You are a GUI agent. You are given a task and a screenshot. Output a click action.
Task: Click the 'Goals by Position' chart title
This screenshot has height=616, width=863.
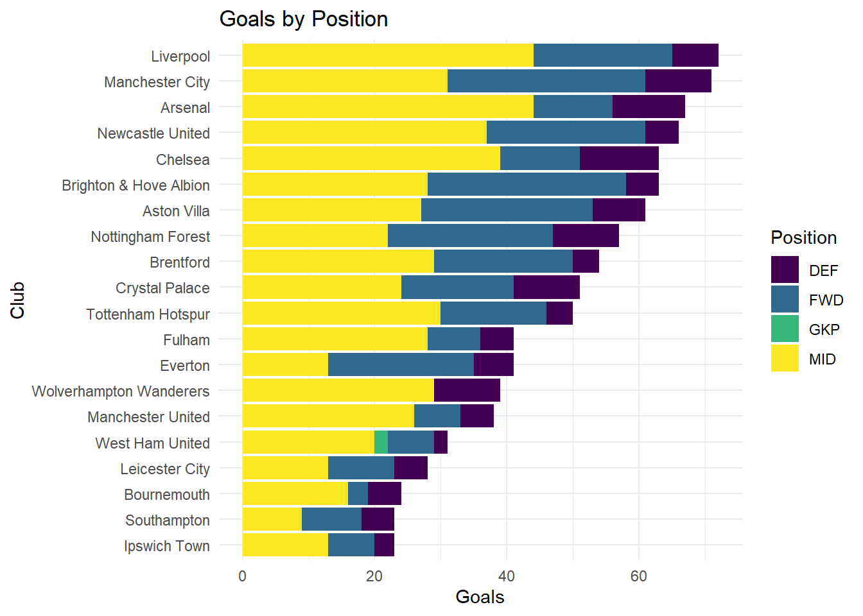pyautogui.click(x=304, y=19)
